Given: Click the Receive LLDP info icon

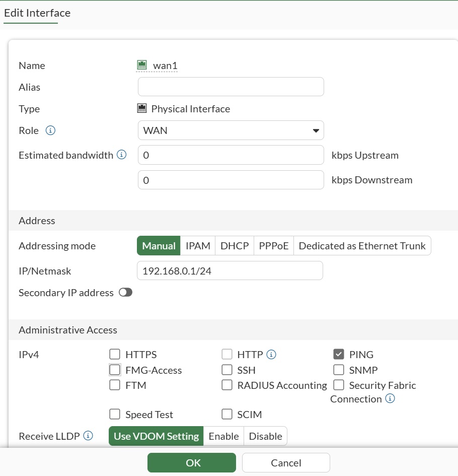Looking at the screenshot, I should (x=88, y=436).
